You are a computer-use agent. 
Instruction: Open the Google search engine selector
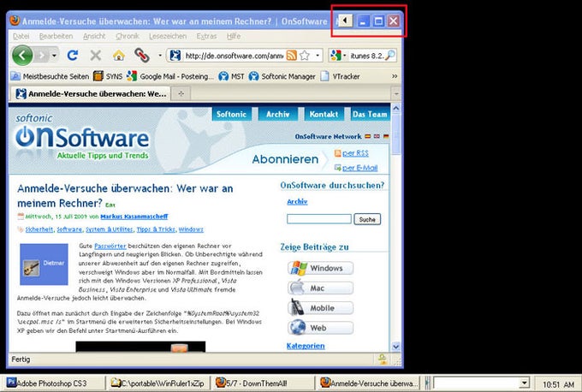click(x=338, y=56)
